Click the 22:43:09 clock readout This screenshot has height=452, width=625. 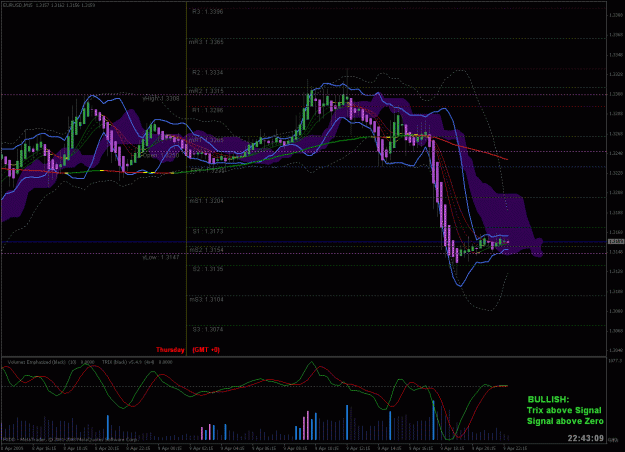586,438
